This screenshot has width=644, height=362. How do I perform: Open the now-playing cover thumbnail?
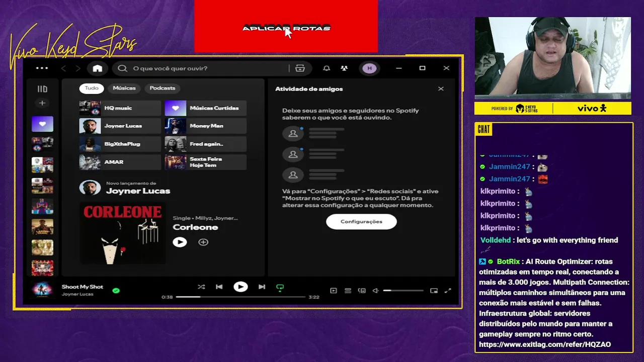click(x=42, y=290)
